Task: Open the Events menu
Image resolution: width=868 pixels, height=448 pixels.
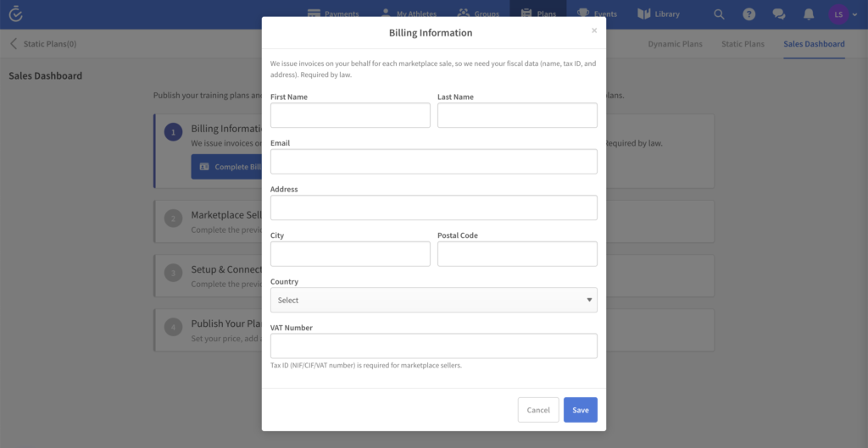Action: click(x=598, y=14)
